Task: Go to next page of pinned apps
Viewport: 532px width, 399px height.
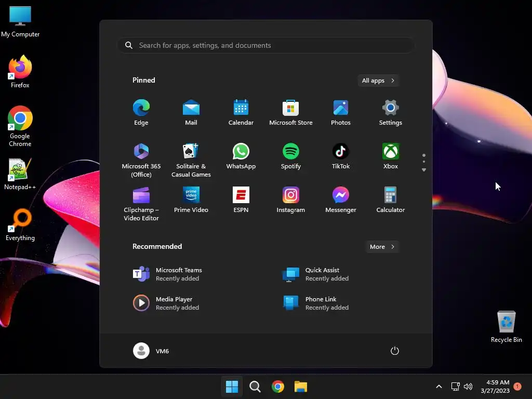Action: 424,170
